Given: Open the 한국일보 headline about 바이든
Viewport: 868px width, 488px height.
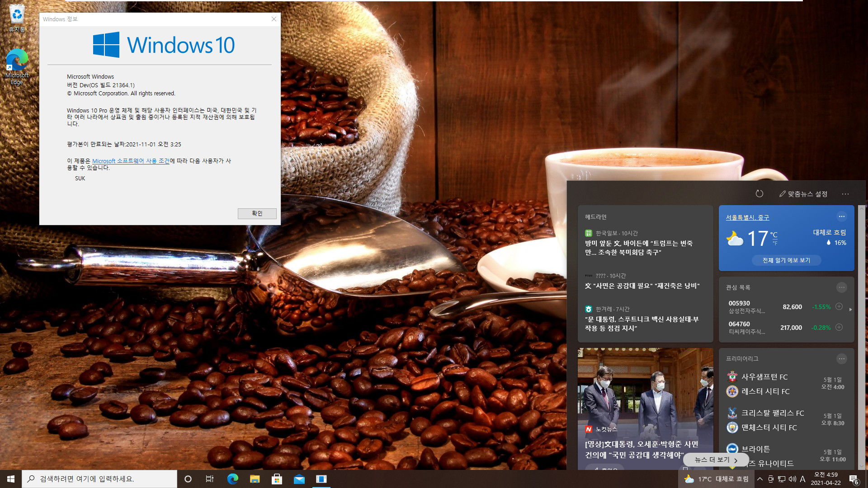Looking at the screenshot, I should 639,248.
